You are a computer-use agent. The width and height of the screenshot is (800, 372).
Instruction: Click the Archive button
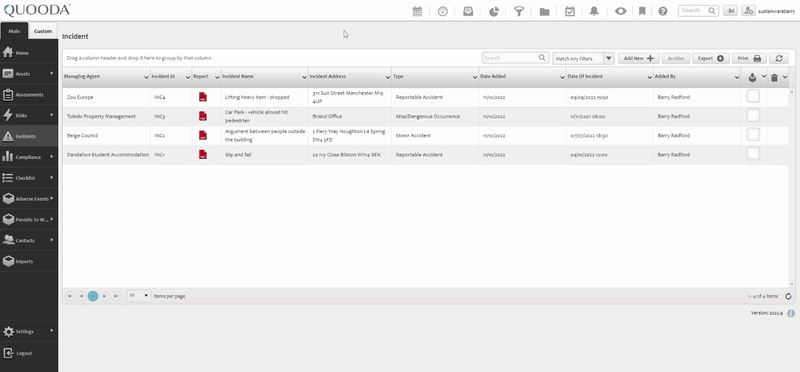tap(676, 58)
